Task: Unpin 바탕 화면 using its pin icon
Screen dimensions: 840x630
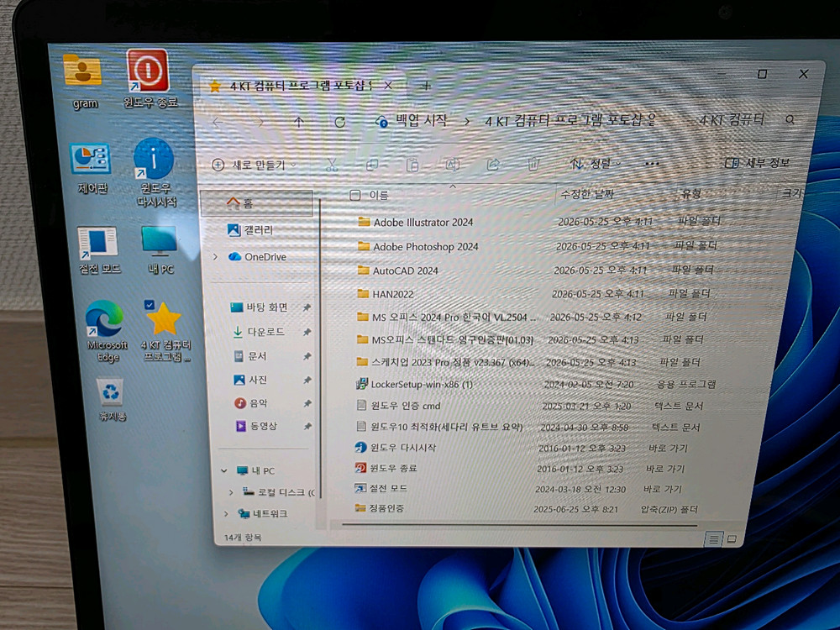Action: tap(307, 307)
